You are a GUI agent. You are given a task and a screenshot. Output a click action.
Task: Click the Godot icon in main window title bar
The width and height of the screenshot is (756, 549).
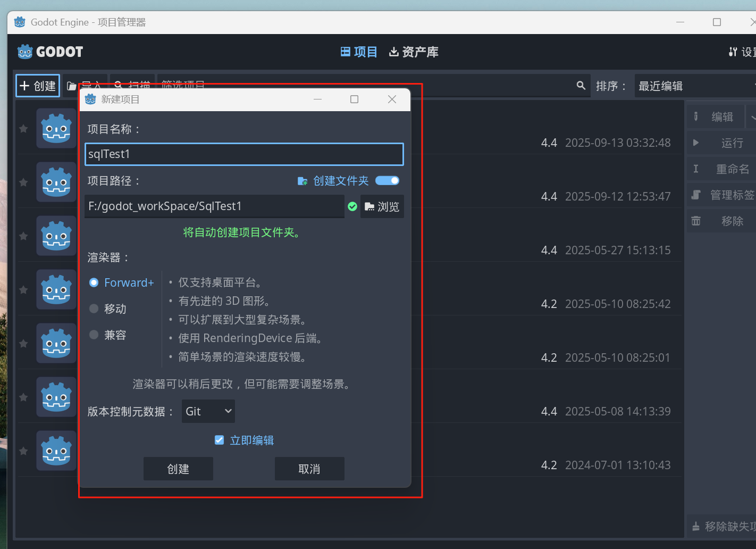[x=20, y=22]
